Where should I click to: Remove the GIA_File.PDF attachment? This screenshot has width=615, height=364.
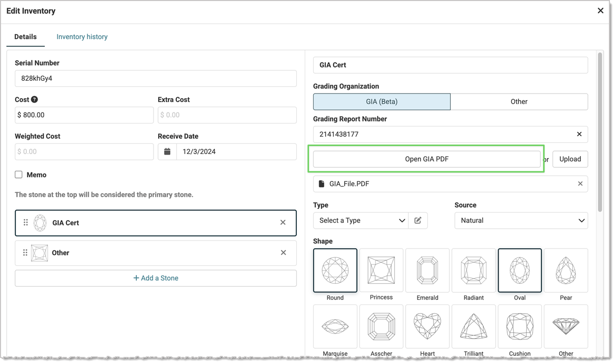pos(580,184)
